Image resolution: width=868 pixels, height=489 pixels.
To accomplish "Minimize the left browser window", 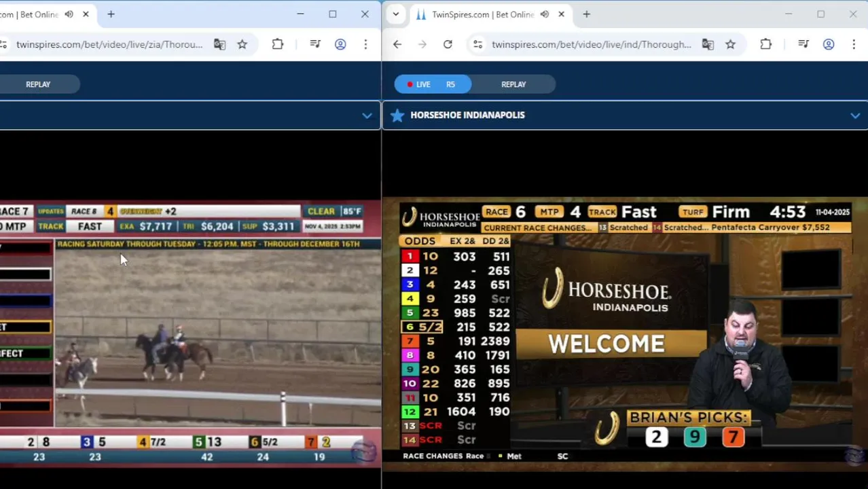I will point(300,14).
